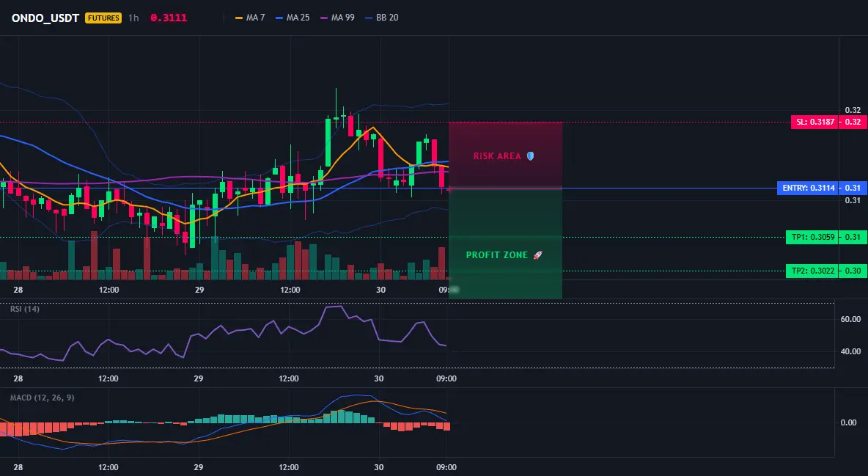Click the MACD (12, 26, 9) indicator label

[x=42, y=398]
